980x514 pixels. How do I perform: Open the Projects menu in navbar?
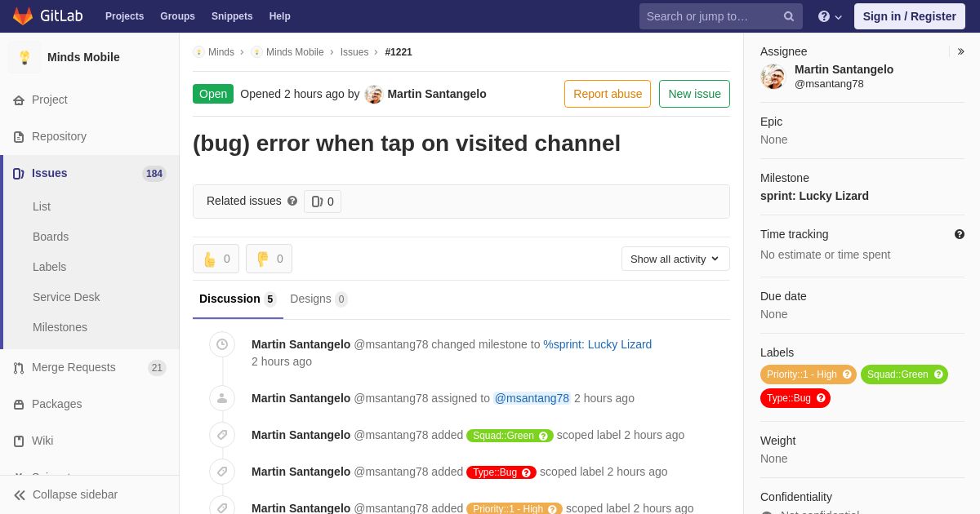[x=124, y=16]
